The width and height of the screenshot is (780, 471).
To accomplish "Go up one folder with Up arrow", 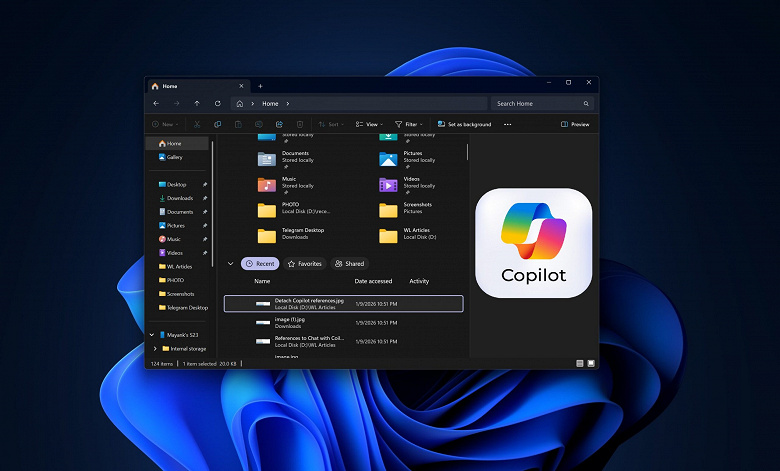I will point(196,103).
